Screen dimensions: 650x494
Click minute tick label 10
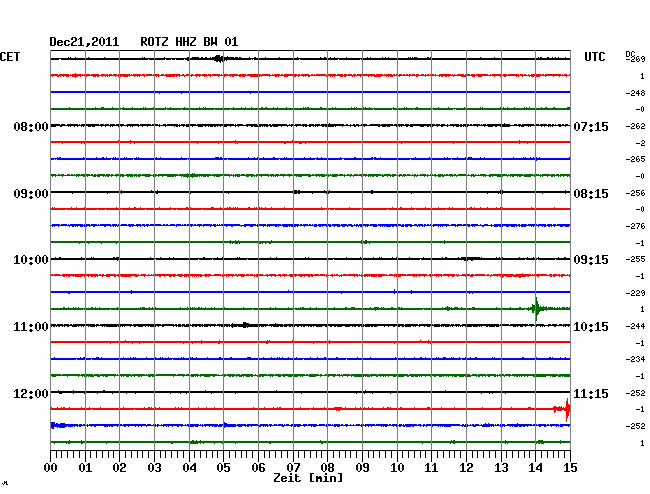tap(397, 468)
